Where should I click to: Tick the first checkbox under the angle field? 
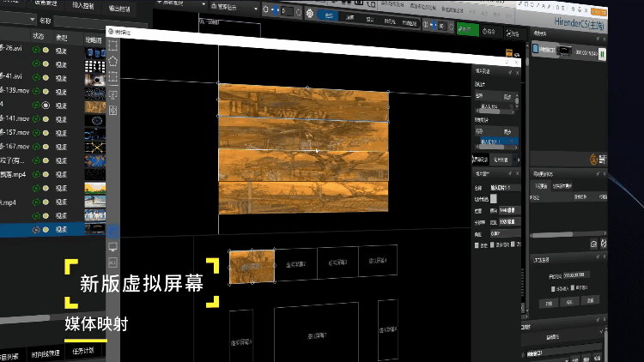(477, 245)
